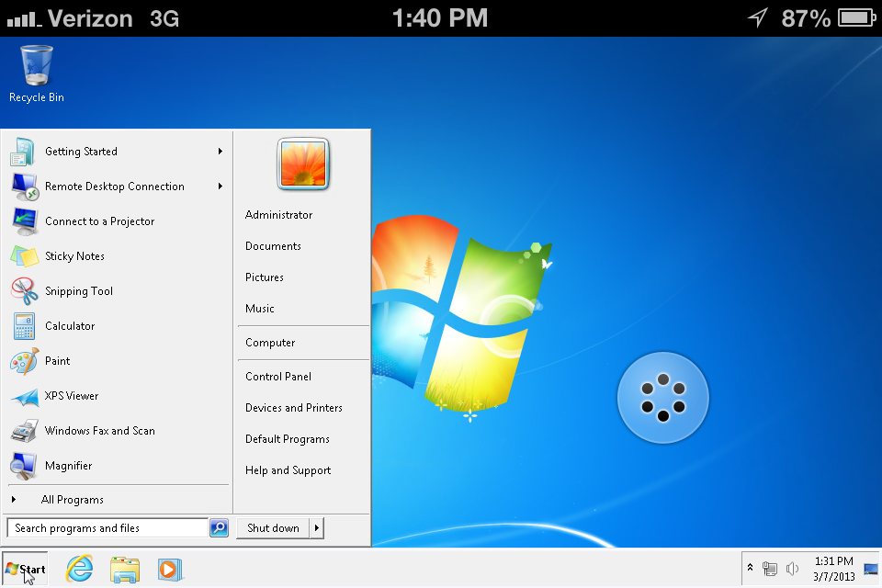Launch Windows Media Player from taskbar

coord(169,570)
